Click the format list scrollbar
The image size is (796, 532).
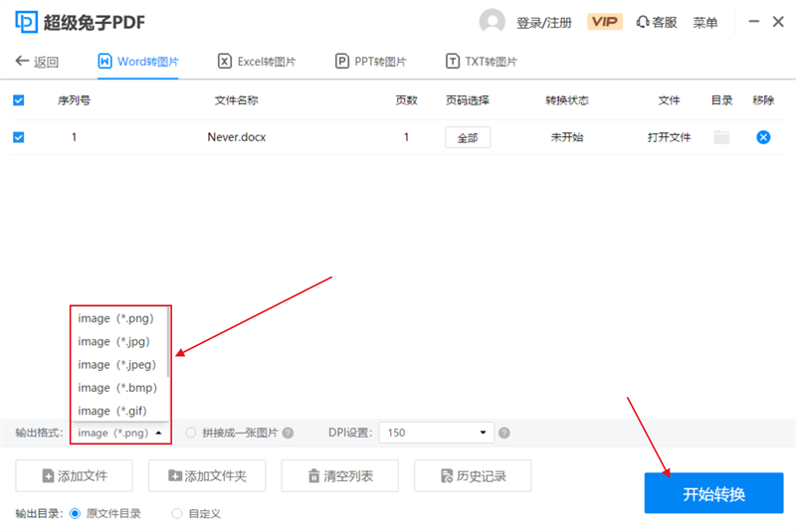(168, 342)
